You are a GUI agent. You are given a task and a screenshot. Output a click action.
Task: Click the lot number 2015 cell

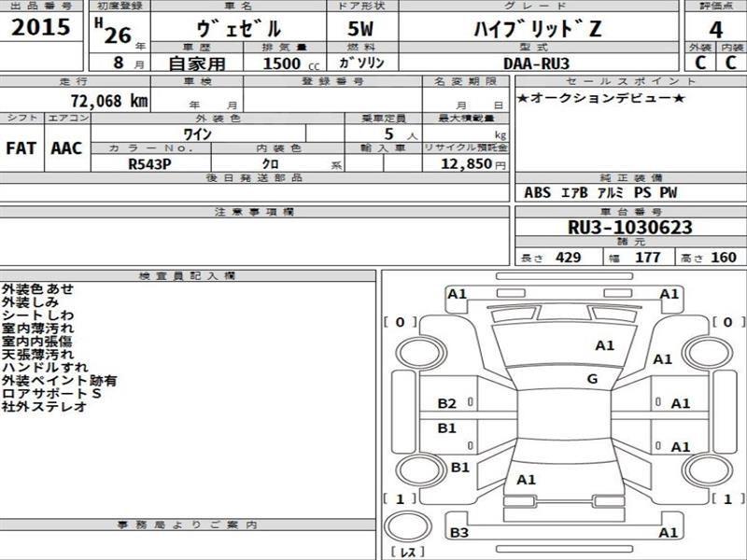pos(42,28)
